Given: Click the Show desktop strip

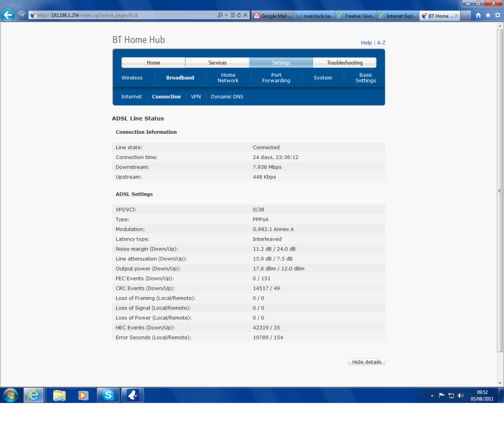Looking at the screenshot, I should click(x=501, y=395).
